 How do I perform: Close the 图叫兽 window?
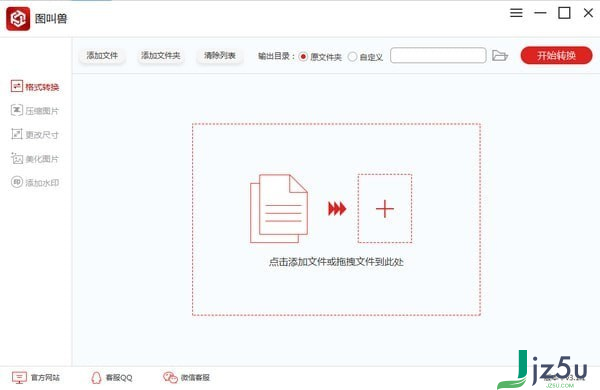click(x=588, y=13)
